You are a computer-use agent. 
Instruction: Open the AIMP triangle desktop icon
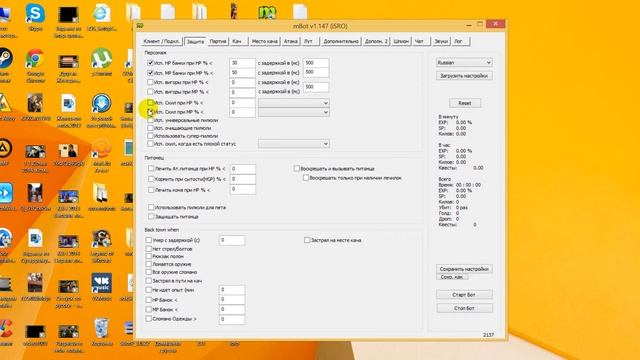point(5,149)
